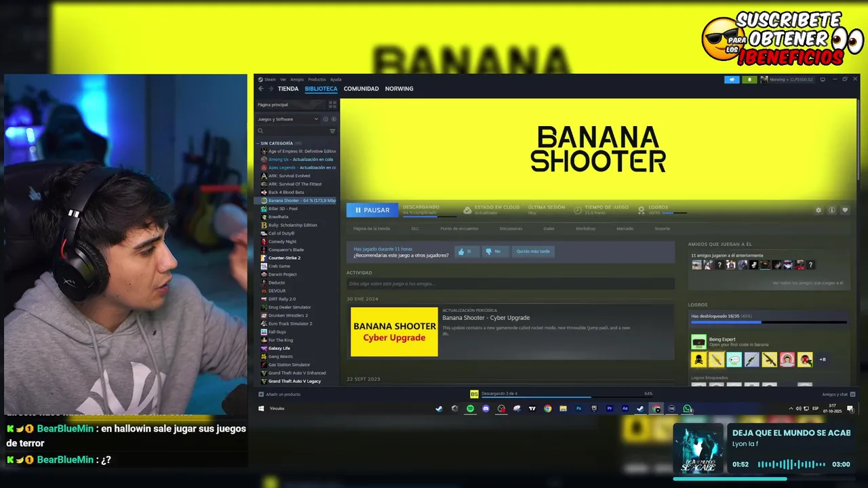Open NORWING profile tab
868x488 pixels.
point(399,89)
